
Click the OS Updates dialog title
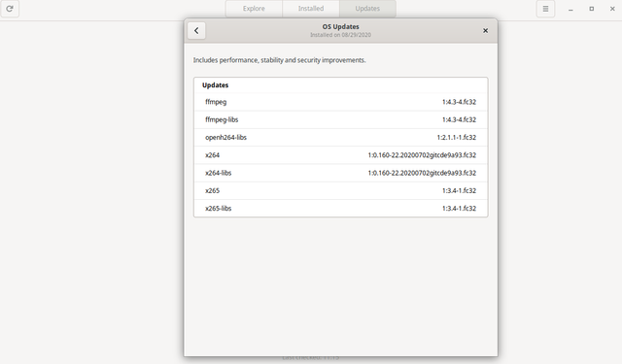(341, 26)
